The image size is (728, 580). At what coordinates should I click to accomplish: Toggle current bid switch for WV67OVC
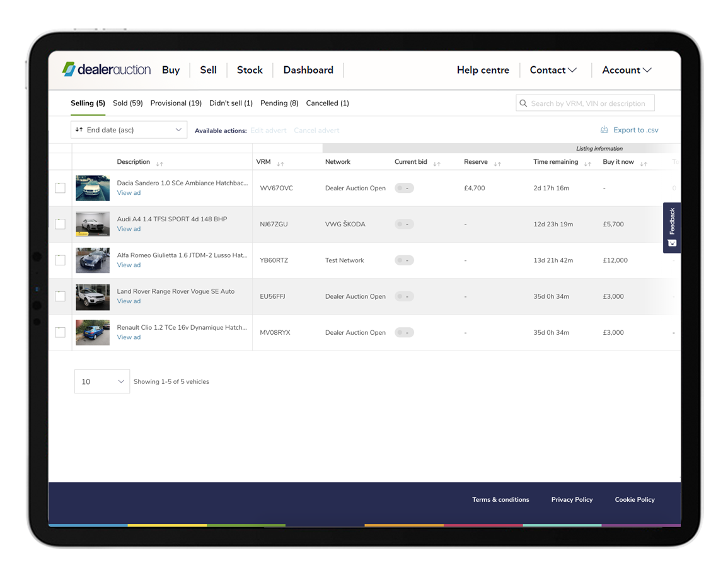tap(405, 188)
